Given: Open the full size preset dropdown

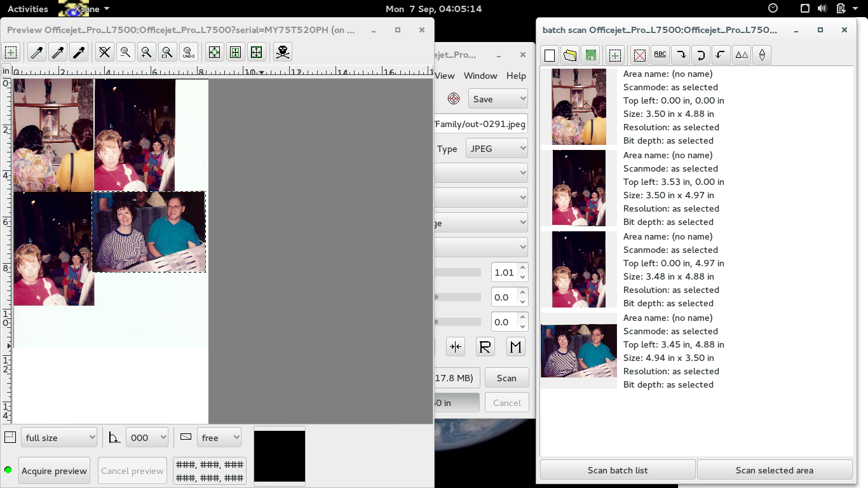Looking at the screenshot, I should point(59,437).
